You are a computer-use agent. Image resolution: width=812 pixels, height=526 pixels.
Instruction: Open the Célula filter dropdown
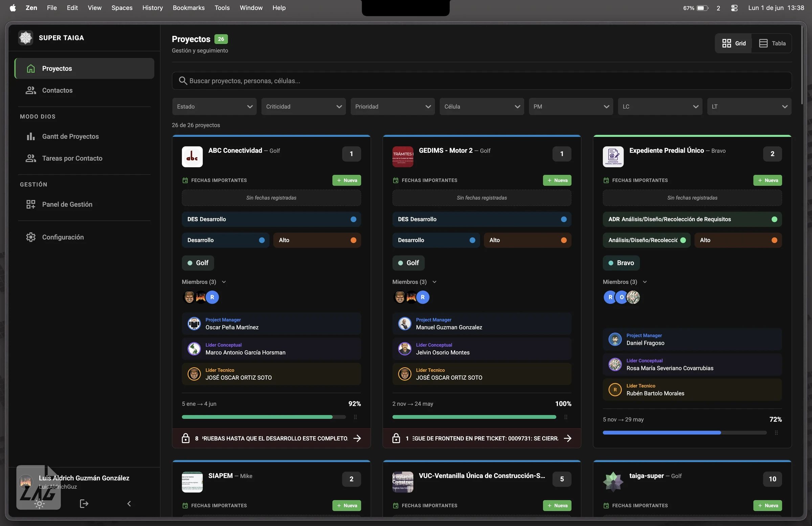(x=481, y=107)
